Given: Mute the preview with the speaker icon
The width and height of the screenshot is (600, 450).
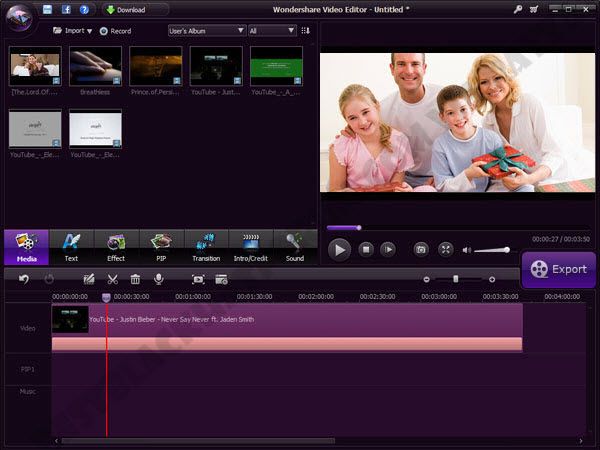Looking at the screenshot, I should click(466, 250).
